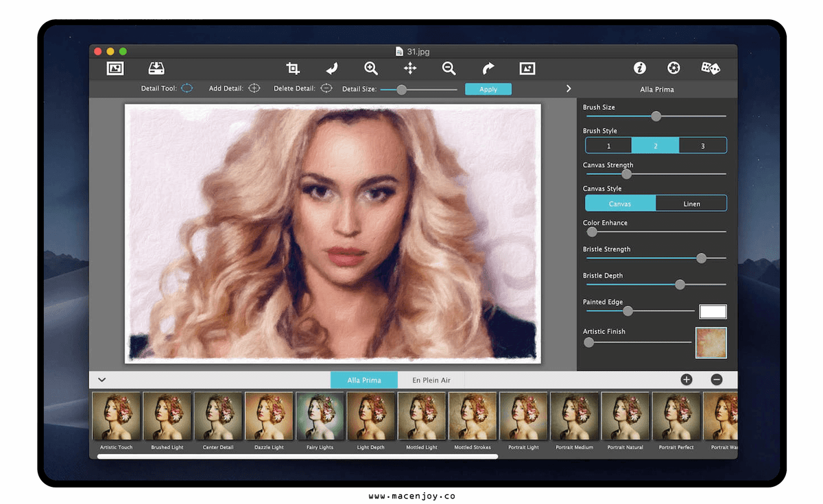Screen dimensions: 823x504
Task: Open the info icon
Action: [639, 68]
